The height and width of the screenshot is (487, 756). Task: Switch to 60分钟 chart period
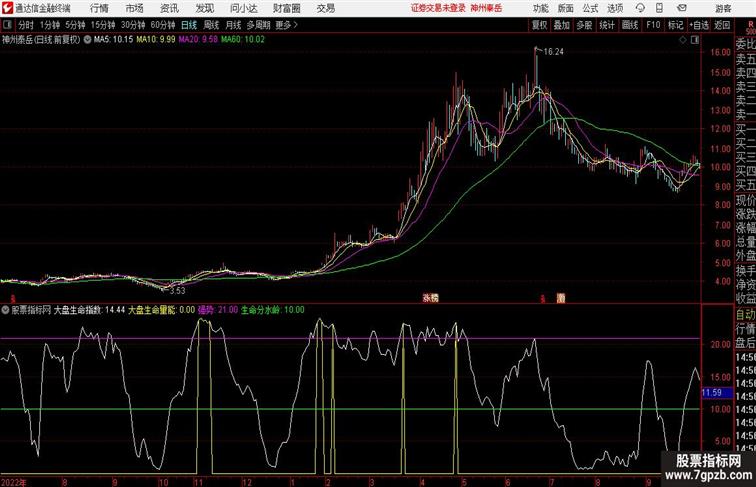click(x=163, y=25)
